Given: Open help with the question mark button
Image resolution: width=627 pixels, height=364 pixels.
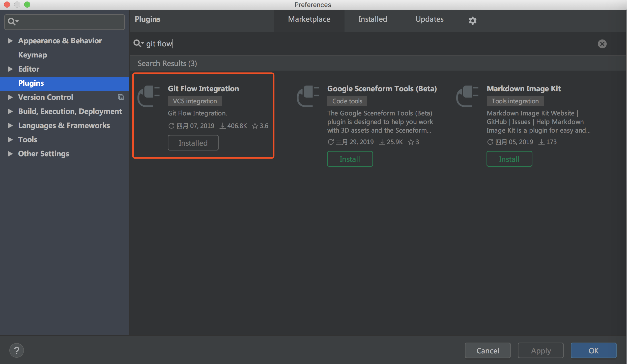Looking at the screenshot, I should pos(17,350).
